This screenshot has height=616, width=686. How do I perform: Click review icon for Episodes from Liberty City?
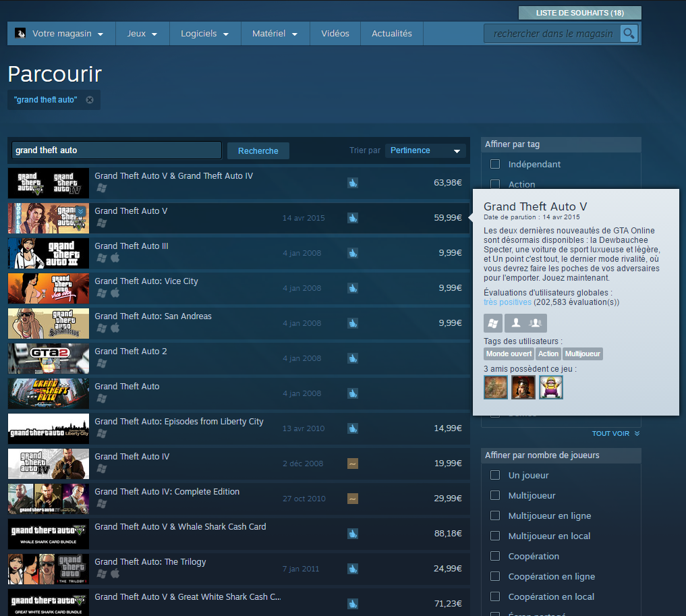tap(353, 428)
